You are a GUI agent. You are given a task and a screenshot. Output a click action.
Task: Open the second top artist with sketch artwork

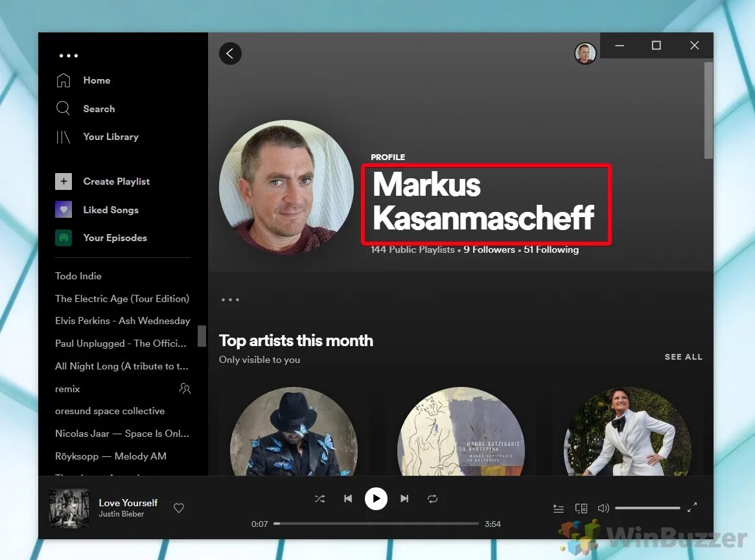[x=461, y=432]
